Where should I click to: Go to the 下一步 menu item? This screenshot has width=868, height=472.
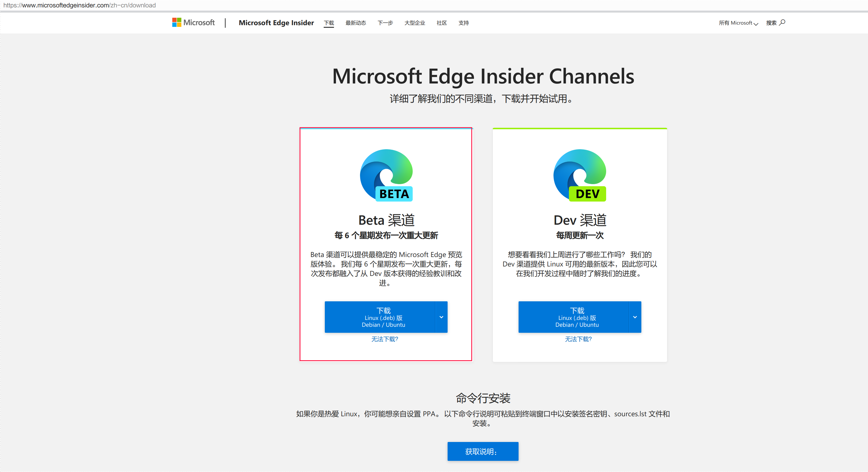click(x=385, y=23)
